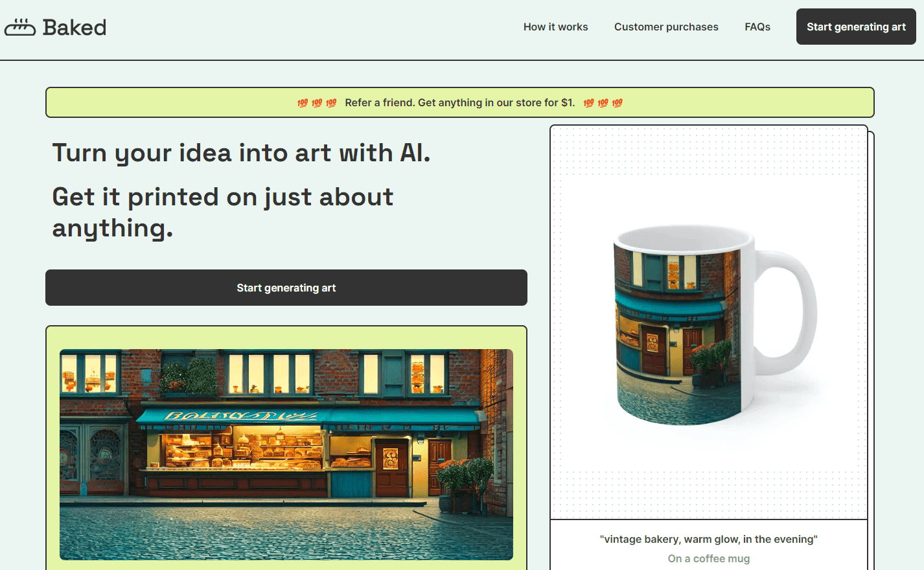
Task: Click the "On a coffee mug" label
Action: (709, 558)
